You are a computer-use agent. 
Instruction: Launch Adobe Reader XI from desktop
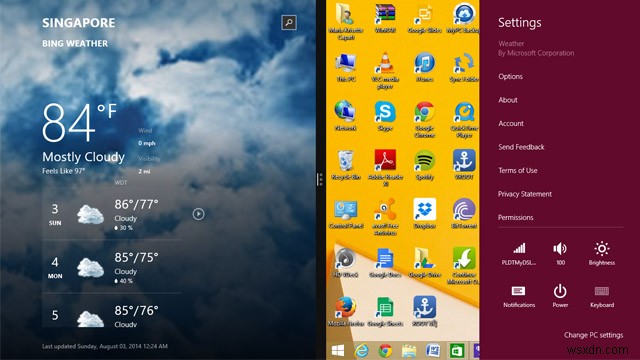(x=385, y=168)
